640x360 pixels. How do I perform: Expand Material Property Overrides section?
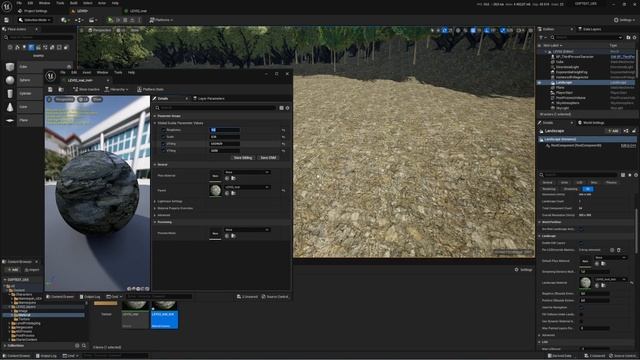[155, 209]
